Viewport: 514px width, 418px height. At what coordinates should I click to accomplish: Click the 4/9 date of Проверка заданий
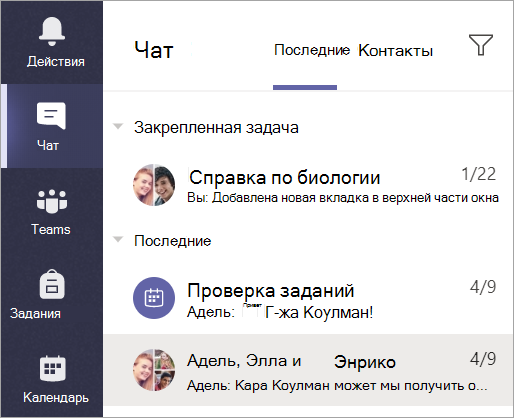pos(483,287)
